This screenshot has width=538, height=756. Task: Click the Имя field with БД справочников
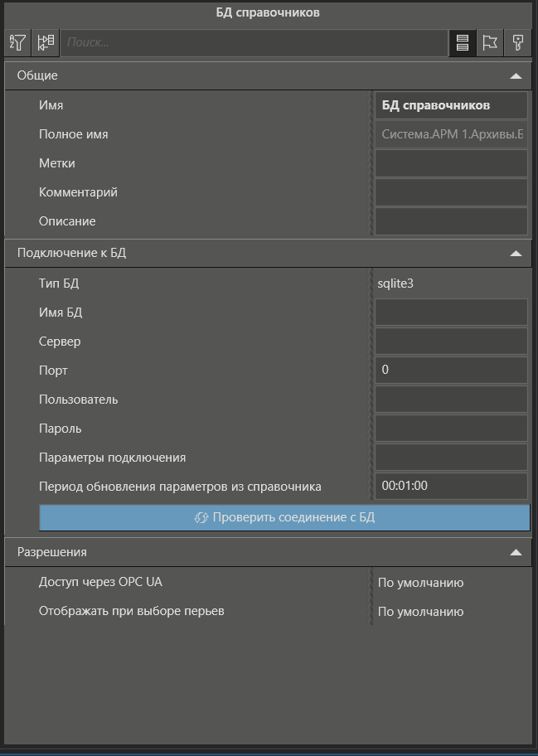[451, 105]
